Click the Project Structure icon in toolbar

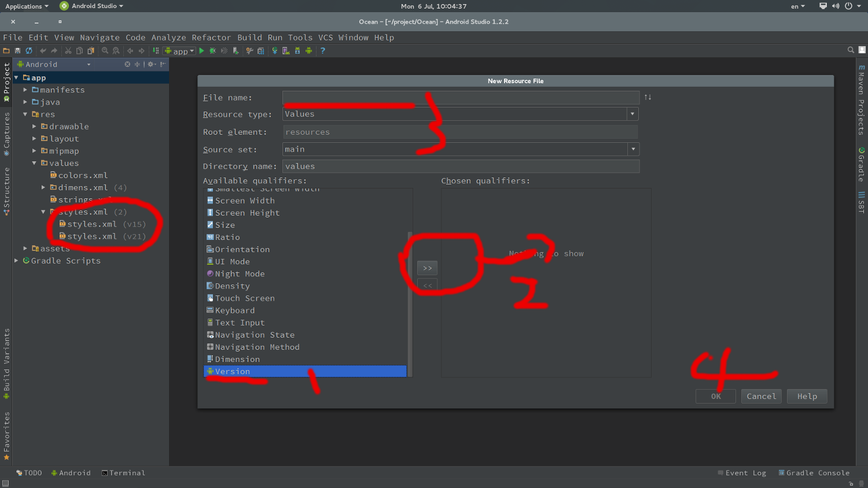click(x=260, y=51)
